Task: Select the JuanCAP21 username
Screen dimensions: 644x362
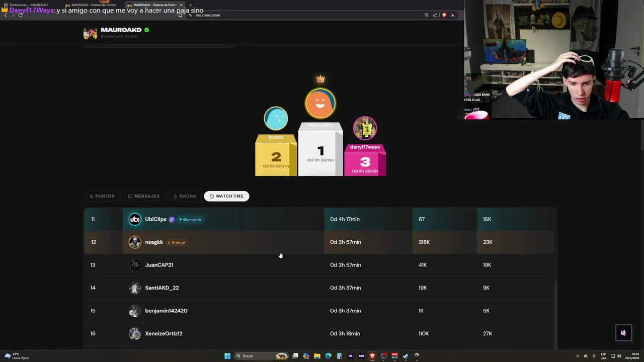Action: (x=159, y=265)
